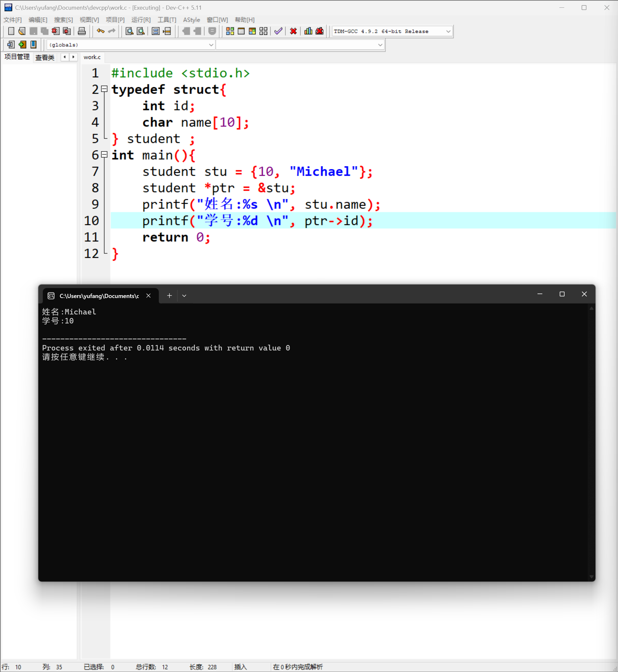The width and height of the screenshot is (618, 672).
Task: Click the return 0; statement in the editor
Action: [176, 237]
